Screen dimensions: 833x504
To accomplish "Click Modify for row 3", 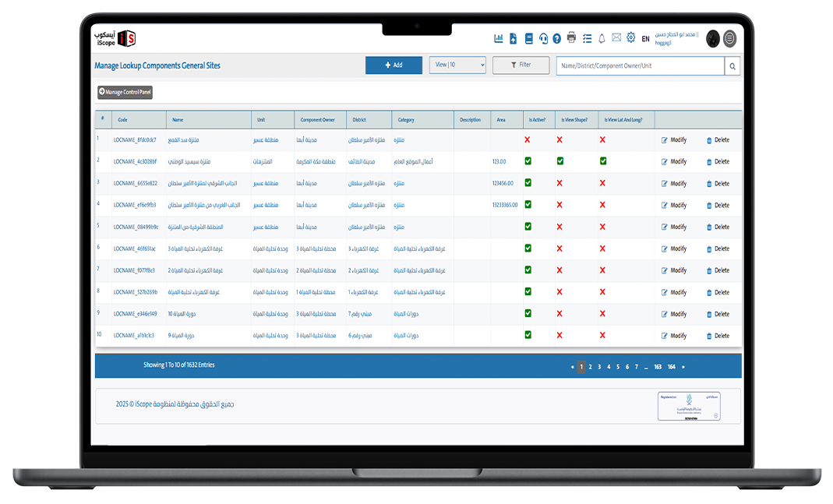I will click(674, 184).
